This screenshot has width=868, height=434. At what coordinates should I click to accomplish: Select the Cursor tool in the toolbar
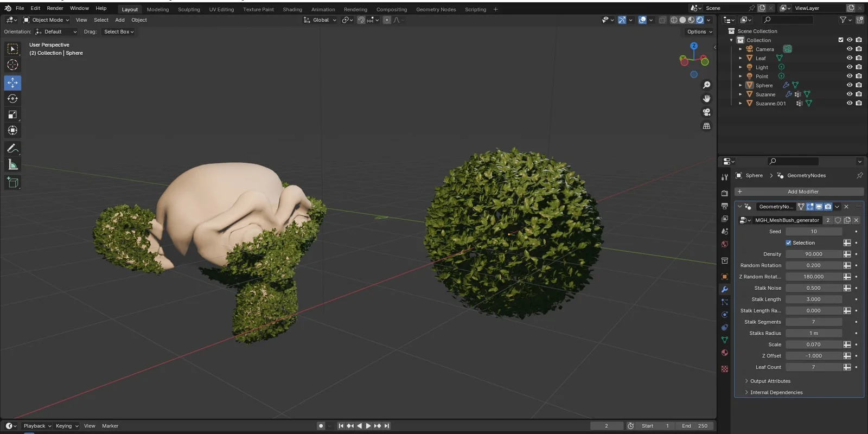coord(12,65)
